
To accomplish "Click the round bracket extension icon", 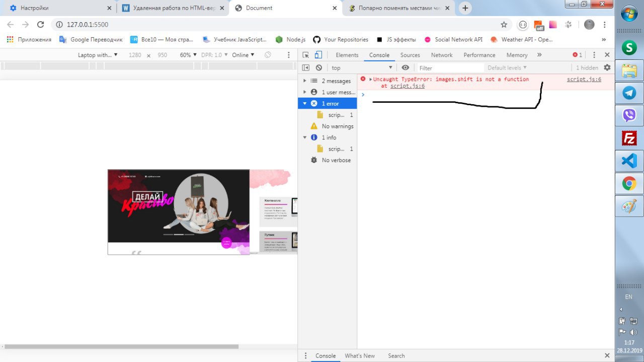I will click(x=523, y=24).
